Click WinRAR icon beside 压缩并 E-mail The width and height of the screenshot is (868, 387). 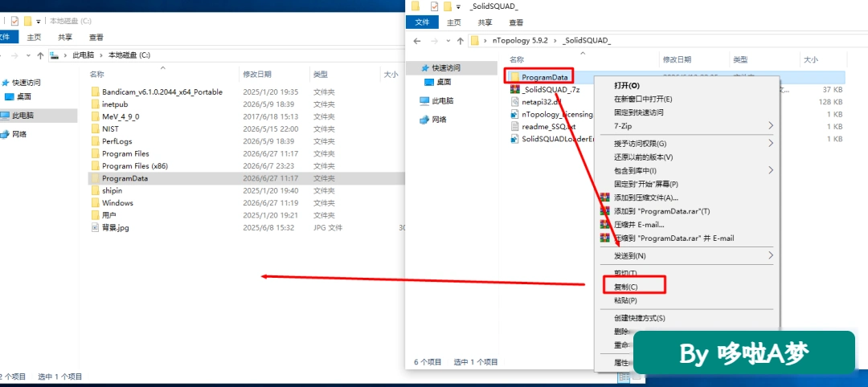605,225
